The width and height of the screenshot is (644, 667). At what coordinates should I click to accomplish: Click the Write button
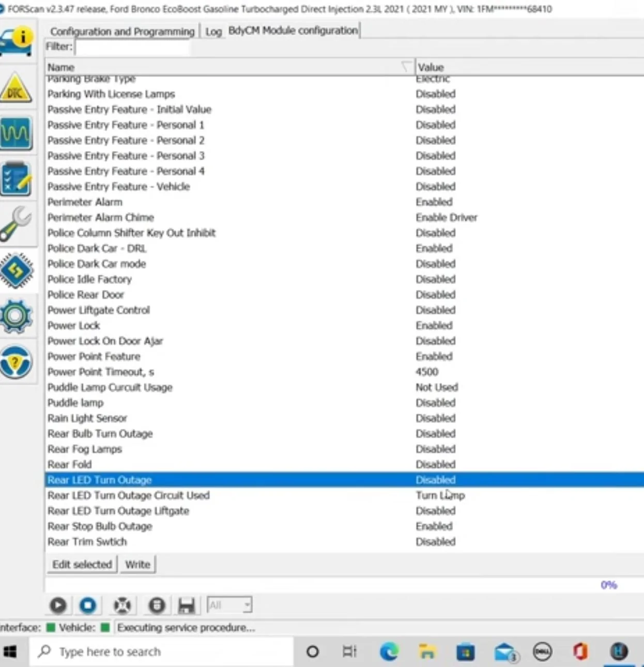click(137, 564)
